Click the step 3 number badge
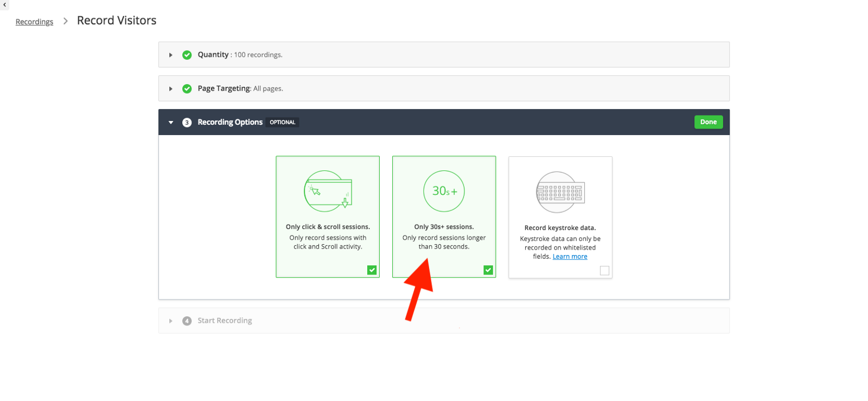Screen dimensions: 868x401 pyautogui.click(x=187, y=123)
